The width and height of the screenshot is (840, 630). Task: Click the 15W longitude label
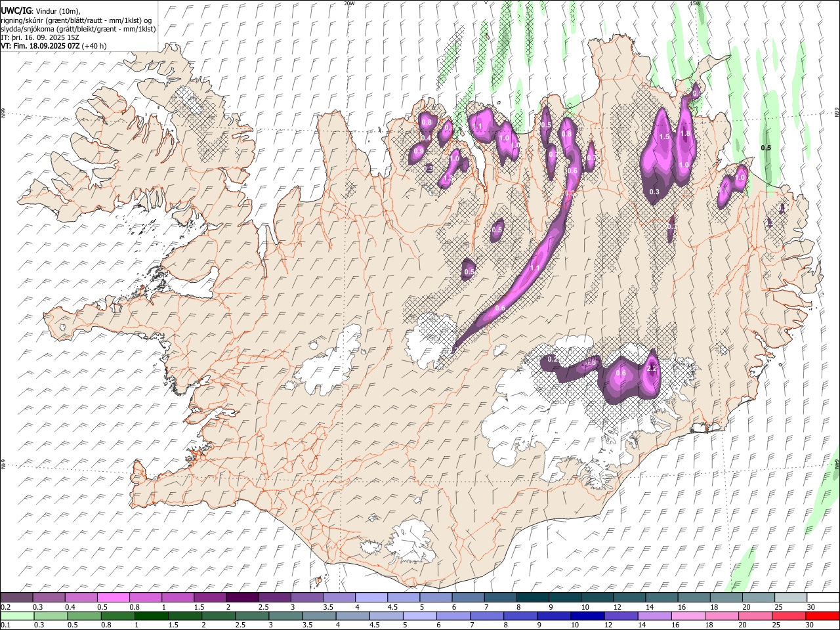click(695, 3)
